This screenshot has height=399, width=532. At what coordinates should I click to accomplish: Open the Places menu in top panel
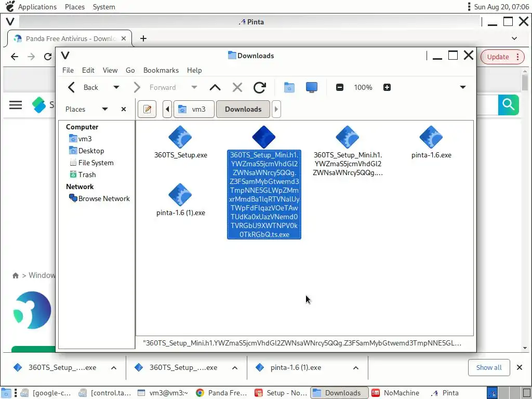(75, 7)
